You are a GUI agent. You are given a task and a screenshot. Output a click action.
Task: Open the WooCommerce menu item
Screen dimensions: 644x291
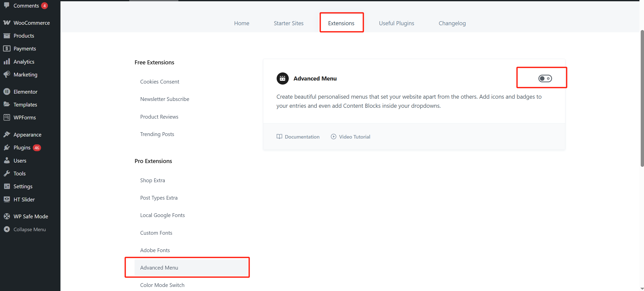(31, 23)
